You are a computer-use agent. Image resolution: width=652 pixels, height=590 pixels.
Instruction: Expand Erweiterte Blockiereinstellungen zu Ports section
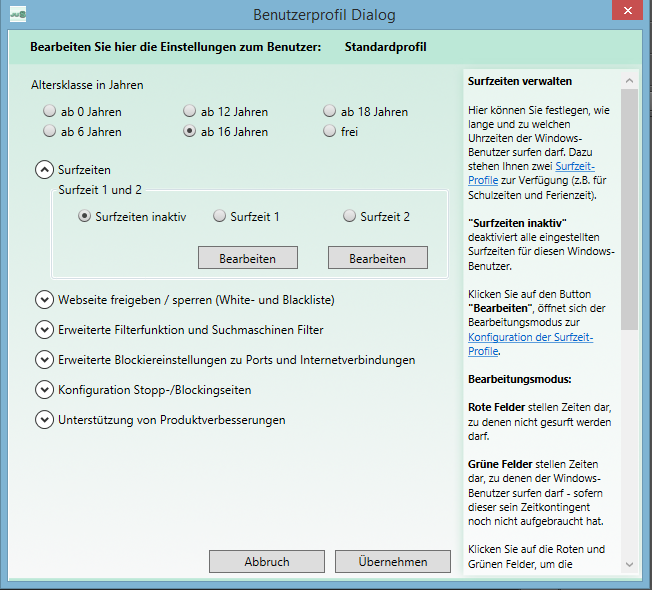click(x=44, y=359)
